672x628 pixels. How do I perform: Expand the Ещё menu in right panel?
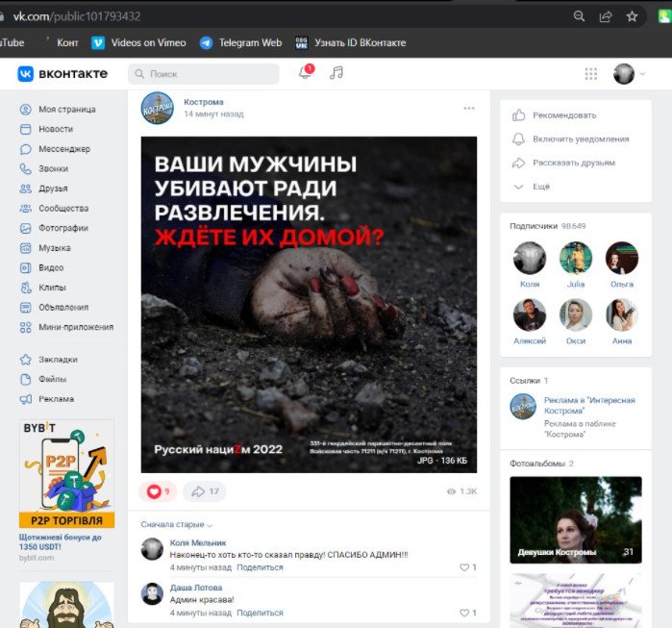click(541, 187)
